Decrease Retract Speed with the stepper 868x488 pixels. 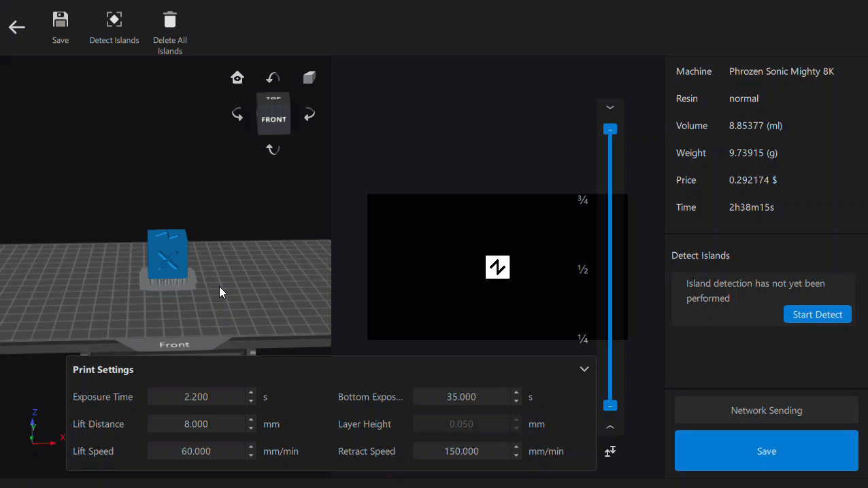pyautogui.click(x=517, y=455)
